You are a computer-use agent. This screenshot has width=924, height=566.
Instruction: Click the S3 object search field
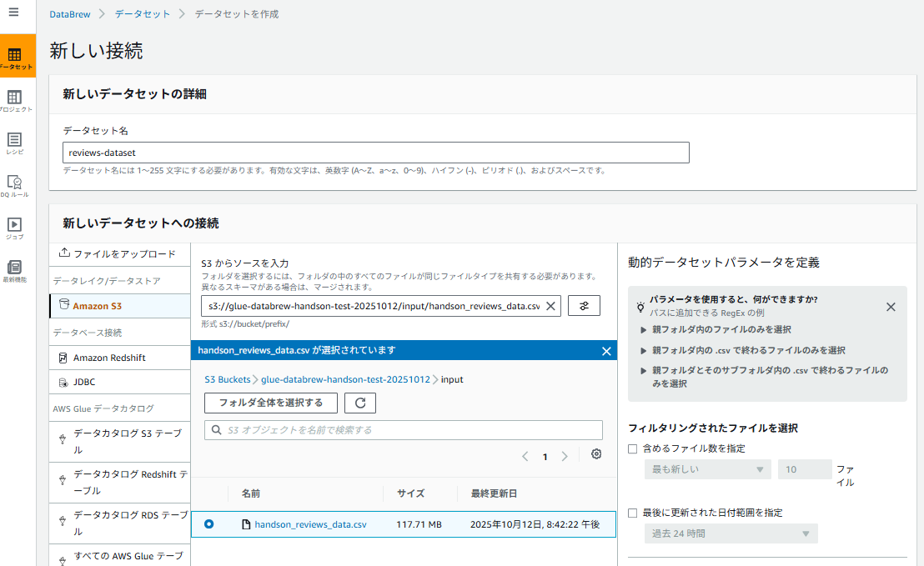click(404, 430)
